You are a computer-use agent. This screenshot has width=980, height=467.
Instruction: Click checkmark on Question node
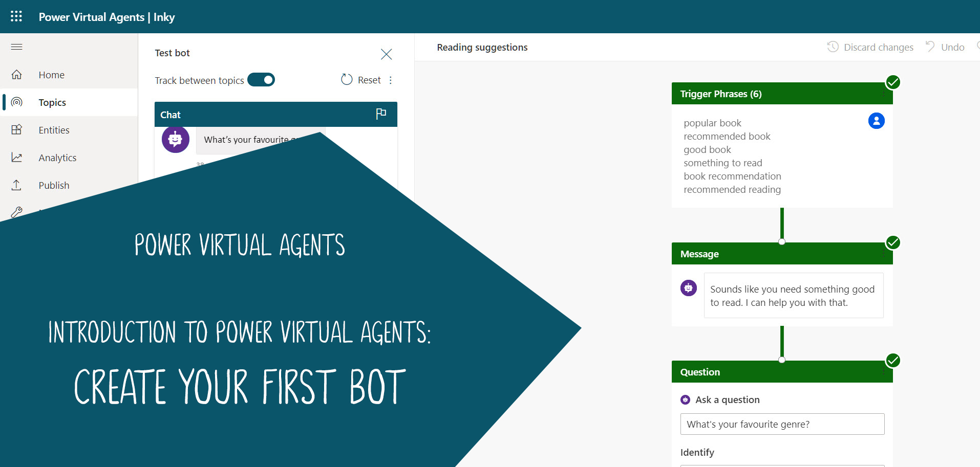pyautogui.click(x=893, y=361)
